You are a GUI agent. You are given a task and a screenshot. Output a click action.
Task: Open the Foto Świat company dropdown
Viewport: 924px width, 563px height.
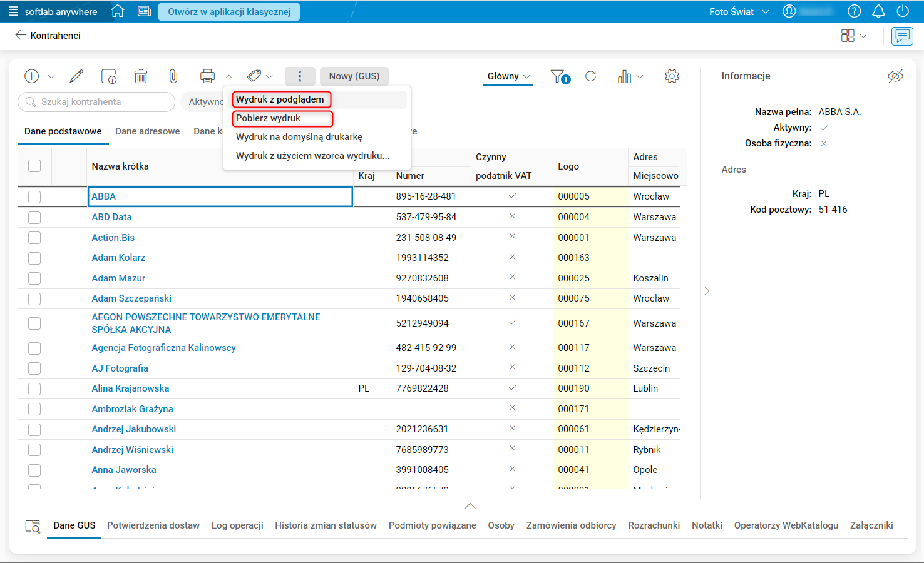coord(739,11)
